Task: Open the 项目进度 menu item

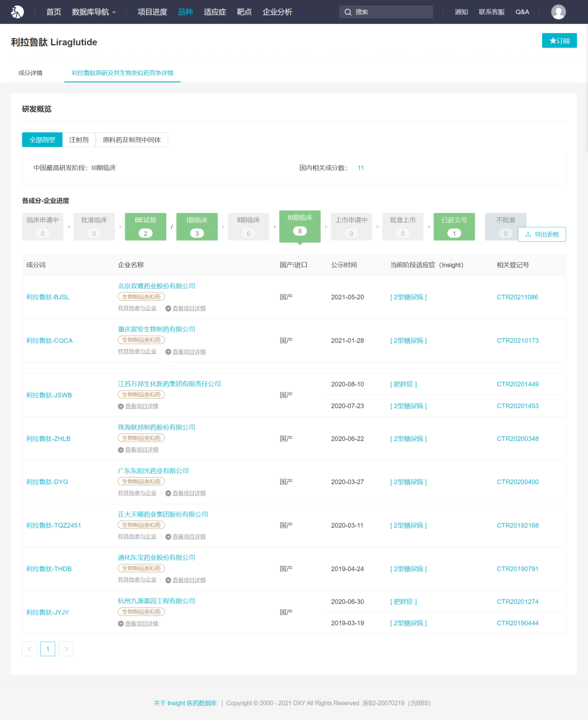Action: click(152, 12)
